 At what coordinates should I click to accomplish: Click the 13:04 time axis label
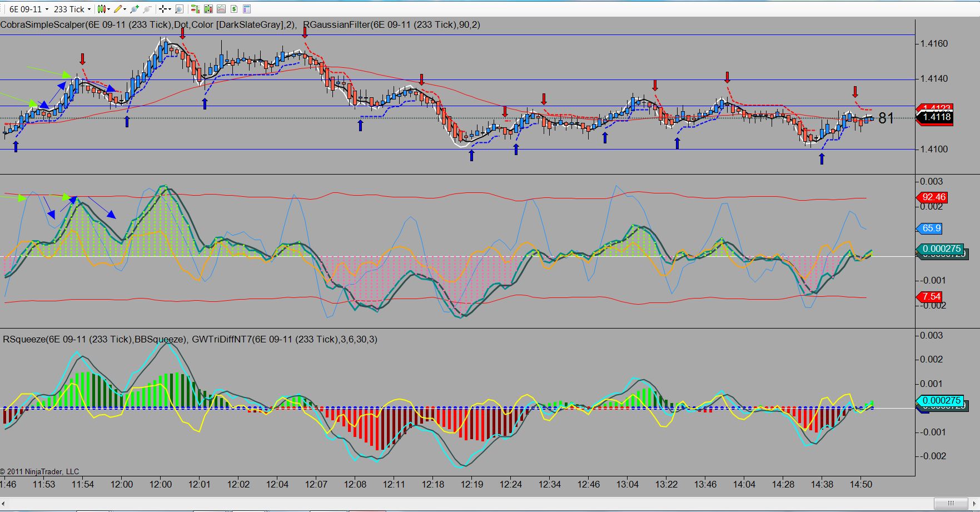(x=628, y=484)
